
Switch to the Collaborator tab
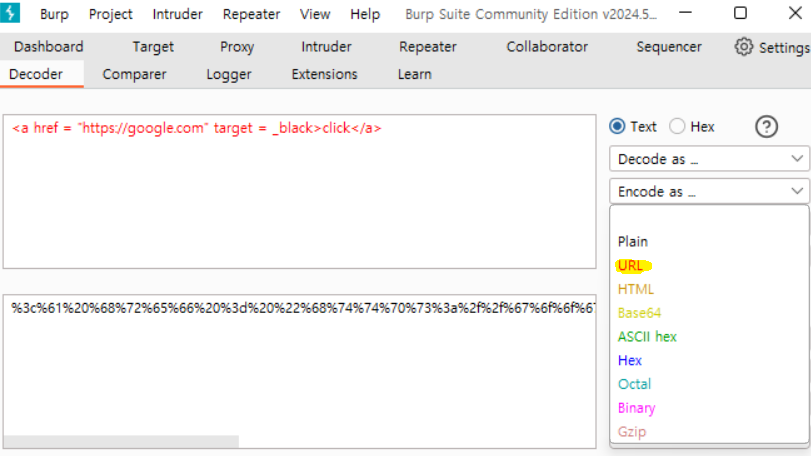click(547, 47)
